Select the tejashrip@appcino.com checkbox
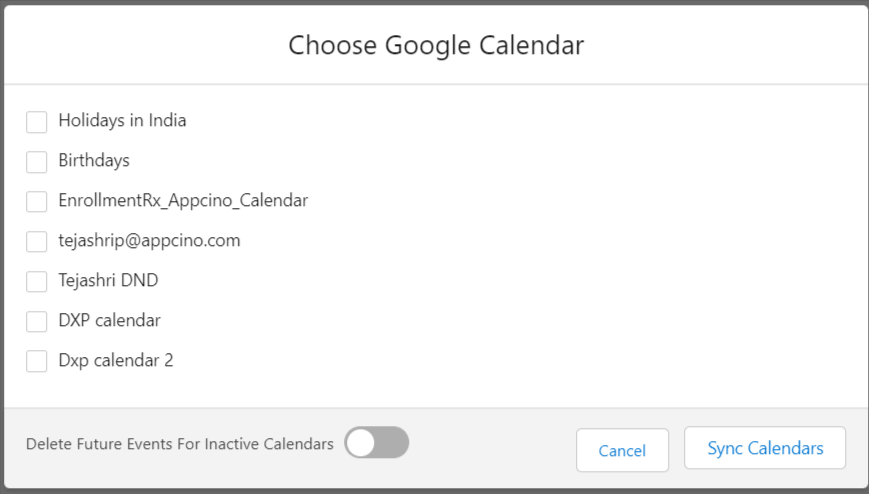 37,242
